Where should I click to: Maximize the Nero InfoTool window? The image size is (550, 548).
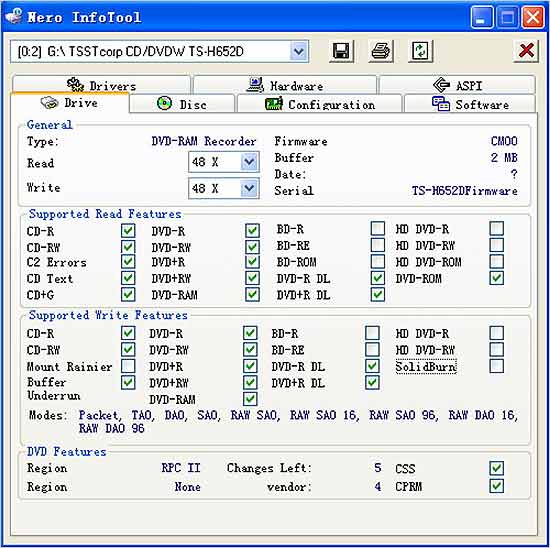coord(507,16)
